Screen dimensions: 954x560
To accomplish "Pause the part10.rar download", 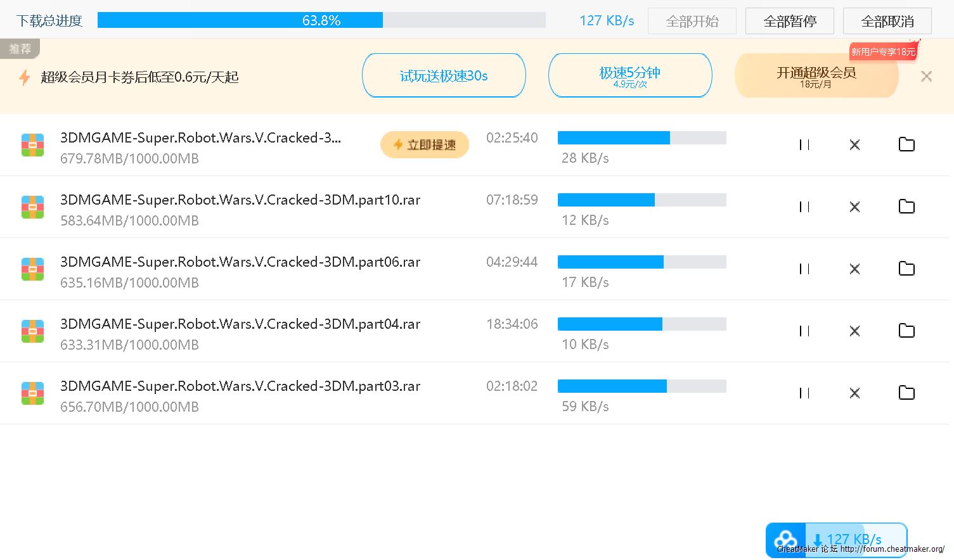I will pos(804,207).
